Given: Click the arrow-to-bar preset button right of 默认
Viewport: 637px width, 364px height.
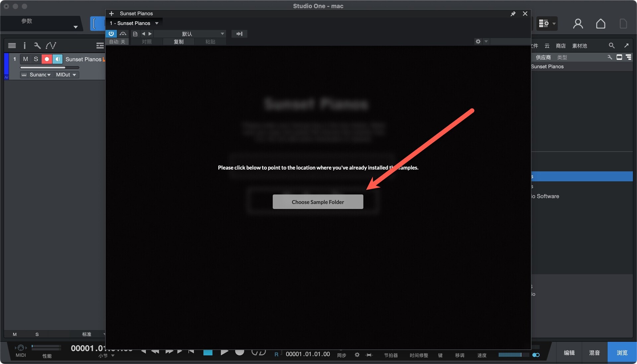Looking at the screenshot, I should click(239, 34).
